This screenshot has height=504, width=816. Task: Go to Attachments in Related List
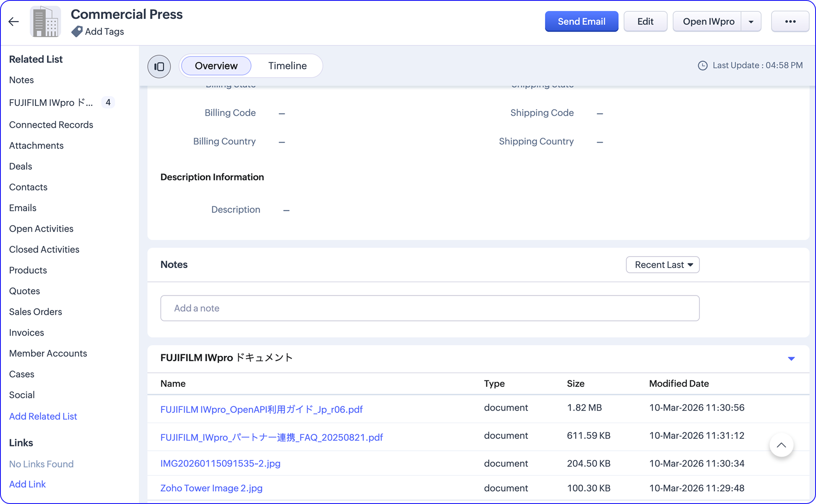pyautogui.click(x=37, y=145)
